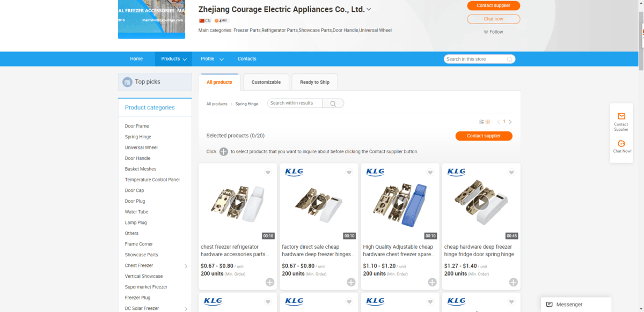Expand the company name dropdown arrow
The image size is (644, 312).
click(369, 9)
